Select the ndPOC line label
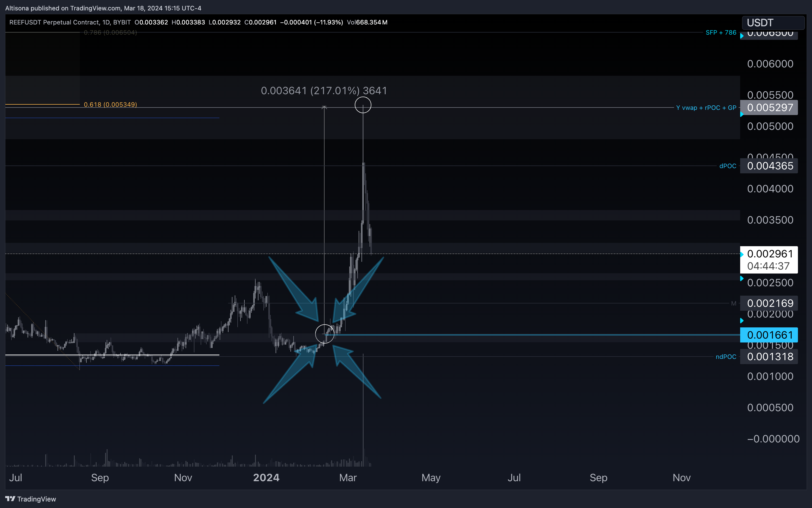The width and height of the screenshot is (812, 508). [x=726, y=357]
